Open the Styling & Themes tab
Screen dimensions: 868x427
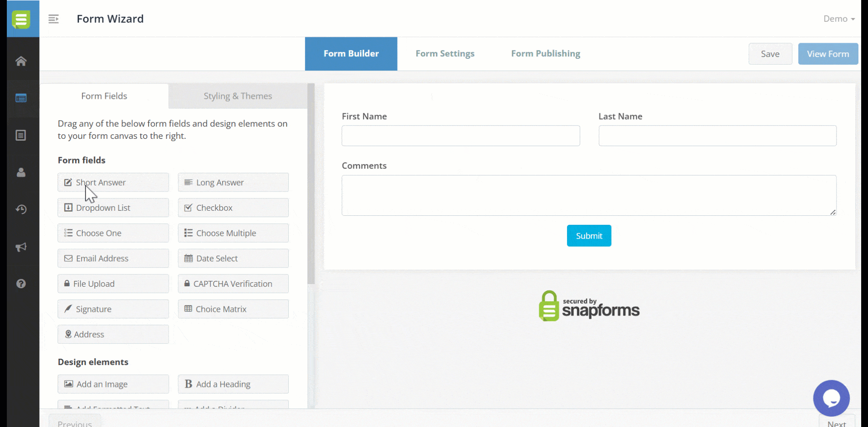237,96
